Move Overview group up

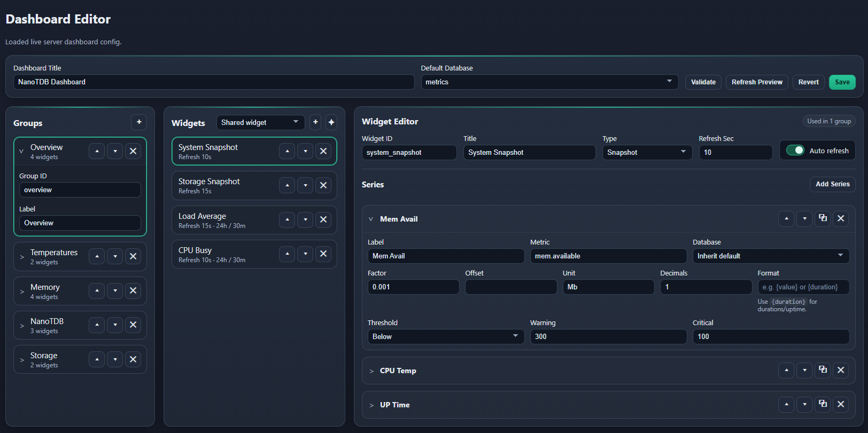[x=97, y=151]
